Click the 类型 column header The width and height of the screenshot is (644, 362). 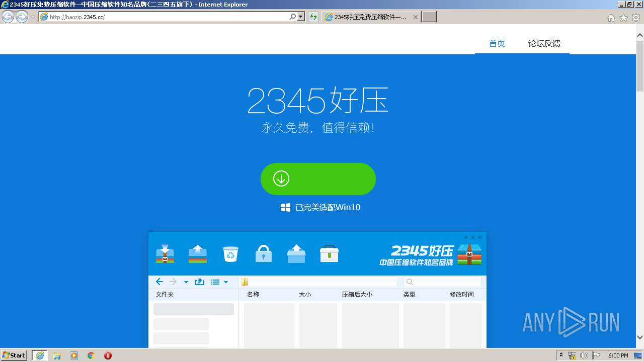pos(410,294)
